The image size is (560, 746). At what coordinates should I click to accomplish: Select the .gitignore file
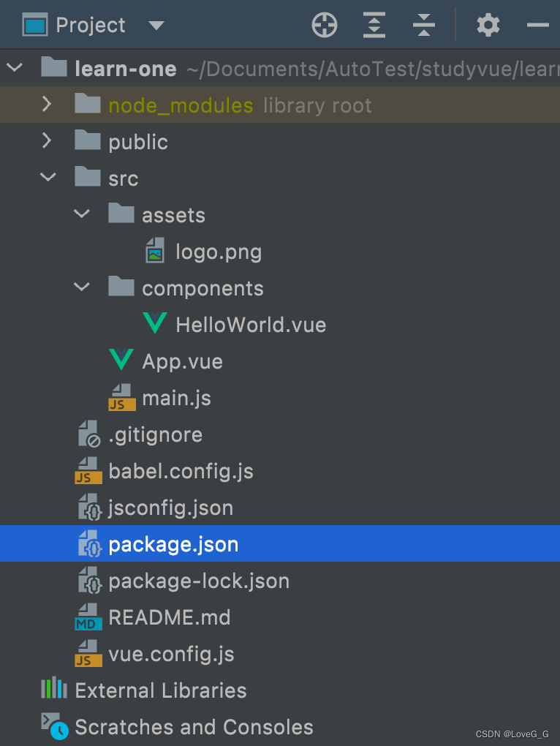click(x=156, y=434)
